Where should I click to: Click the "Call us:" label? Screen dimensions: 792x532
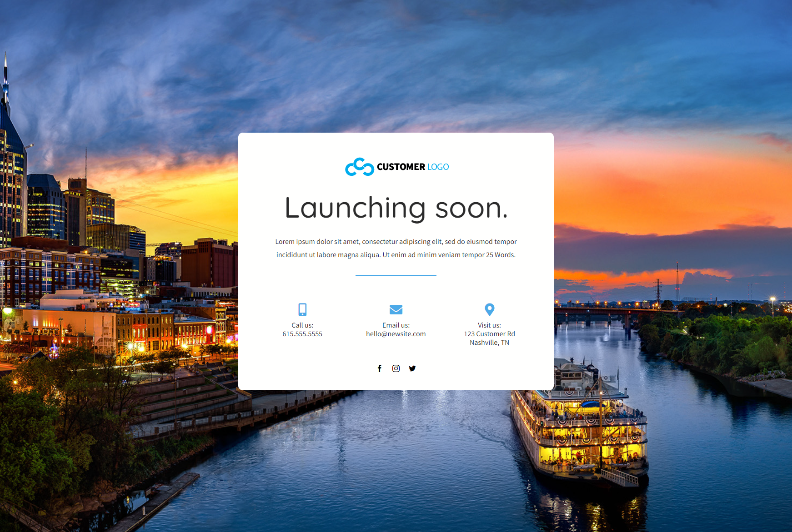(x=302, y=325)
